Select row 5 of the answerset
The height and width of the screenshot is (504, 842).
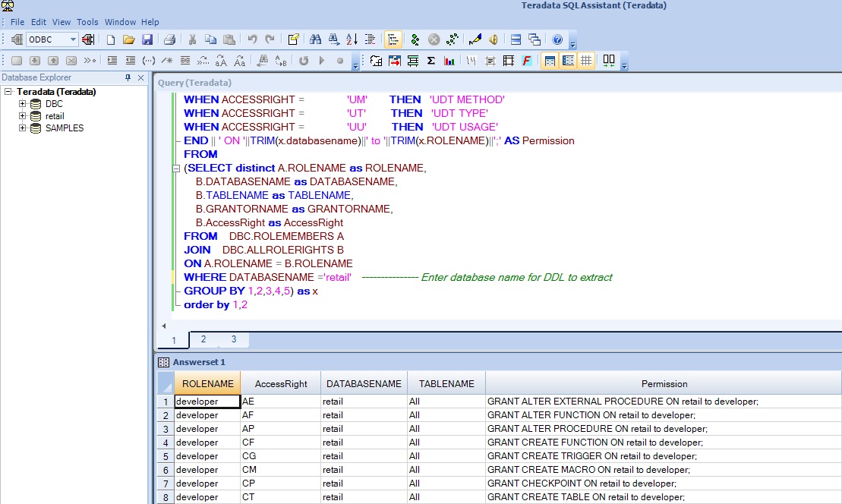tap(165, 456)
